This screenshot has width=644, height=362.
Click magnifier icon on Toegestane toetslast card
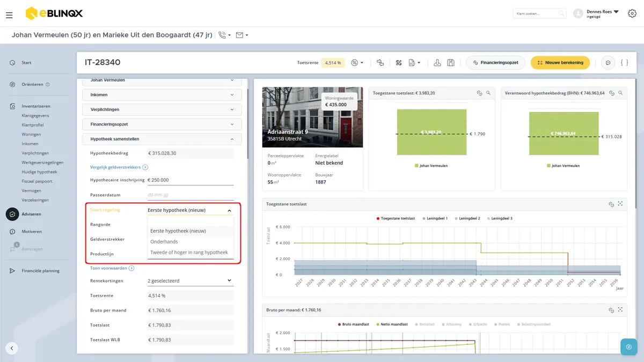[x=488, y=93]
